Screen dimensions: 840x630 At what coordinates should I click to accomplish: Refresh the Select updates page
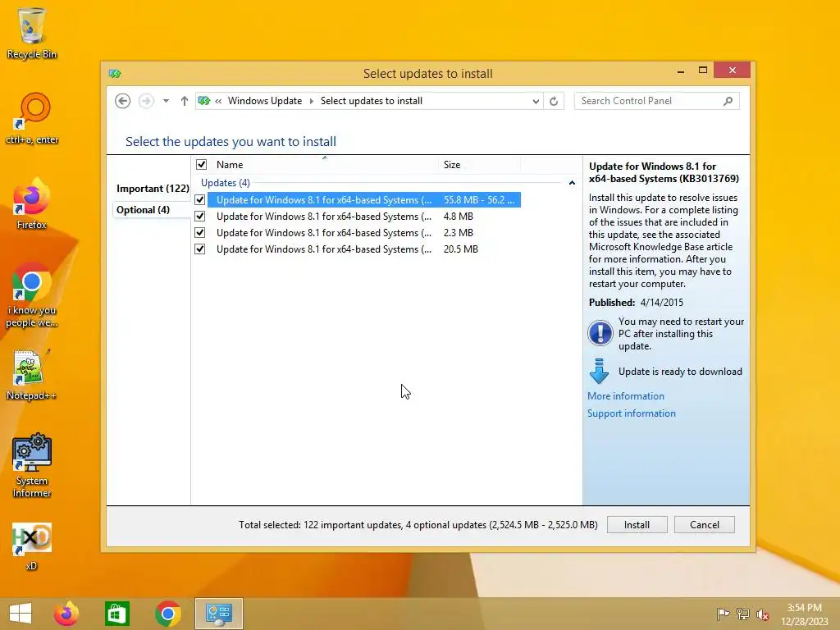(554, 101)
